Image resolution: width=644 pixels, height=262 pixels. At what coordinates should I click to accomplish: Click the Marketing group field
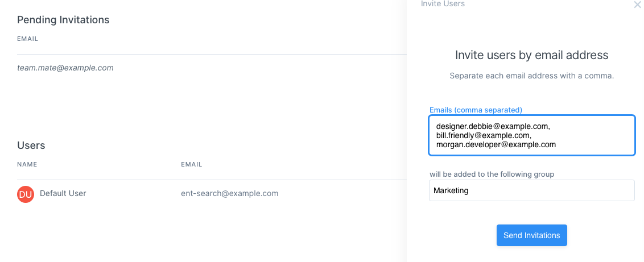point(532,190)
